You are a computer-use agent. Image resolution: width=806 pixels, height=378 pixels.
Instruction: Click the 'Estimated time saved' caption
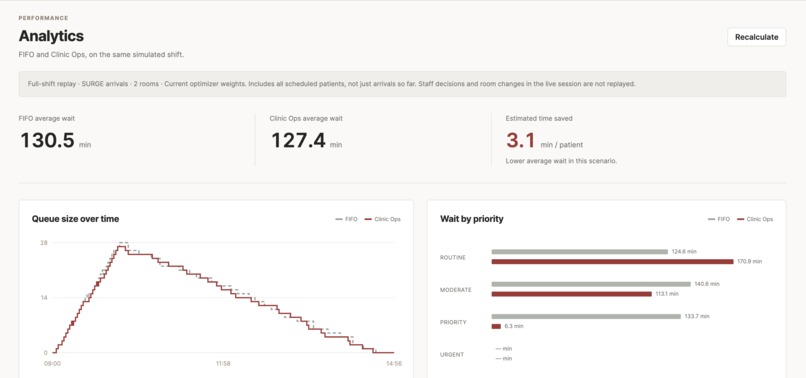(x=539, y=118)
